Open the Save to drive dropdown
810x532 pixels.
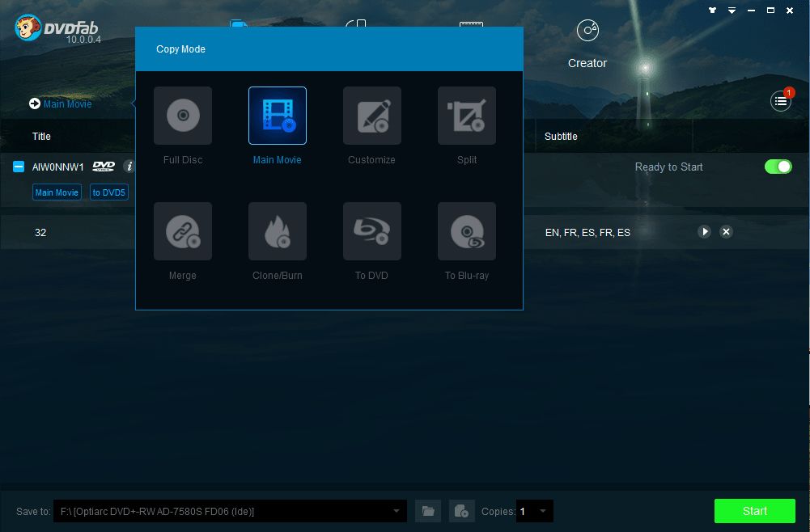397,511
